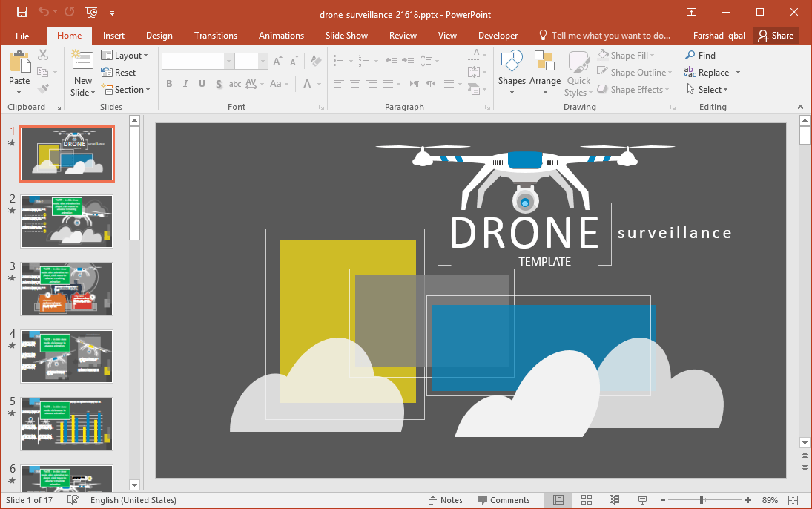
Task: Adjust the zoom slider in status bar
Action: [x=703, y=499]
